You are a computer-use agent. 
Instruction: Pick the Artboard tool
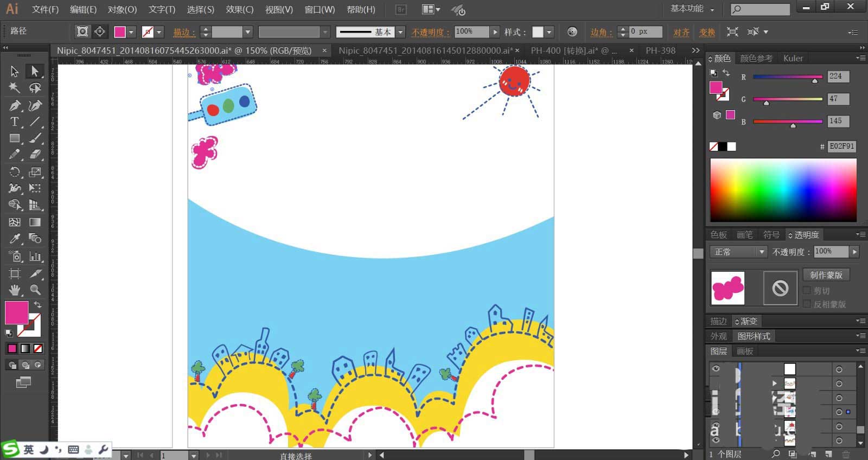15,273
